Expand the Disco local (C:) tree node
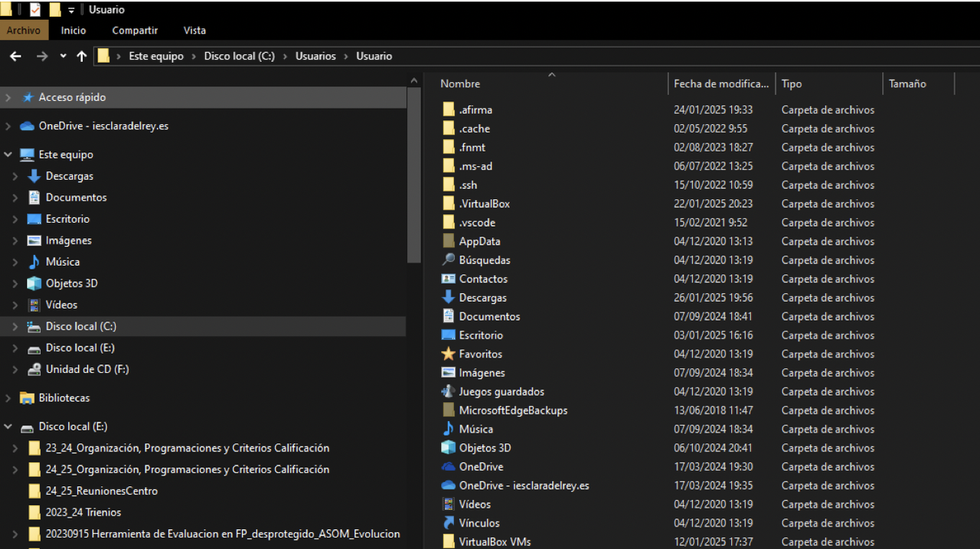Screen dimensions: 980x549 click(15, 326)
